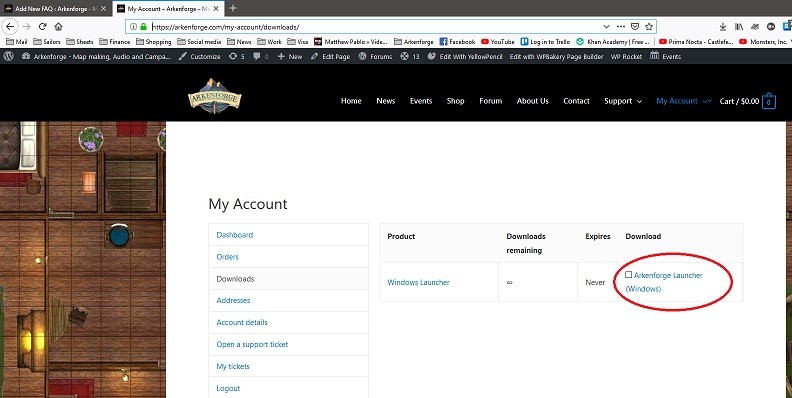Image resolution: width=792 pixels, height=398 pixels.
Task: Open Arkenforge site dashboard in admin bar
Action: (96, 57)
